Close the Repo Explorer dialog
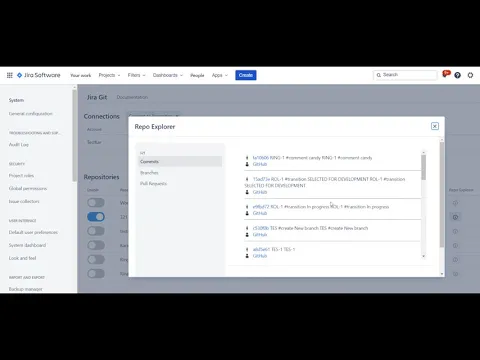This screenshot has width=480, height=360. [x=435, y=126]
